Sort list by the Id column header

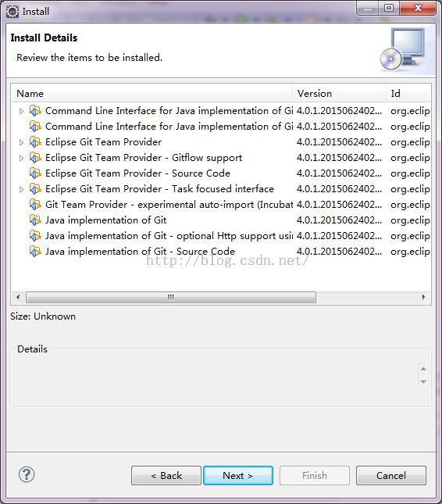[x=408, y=94]
